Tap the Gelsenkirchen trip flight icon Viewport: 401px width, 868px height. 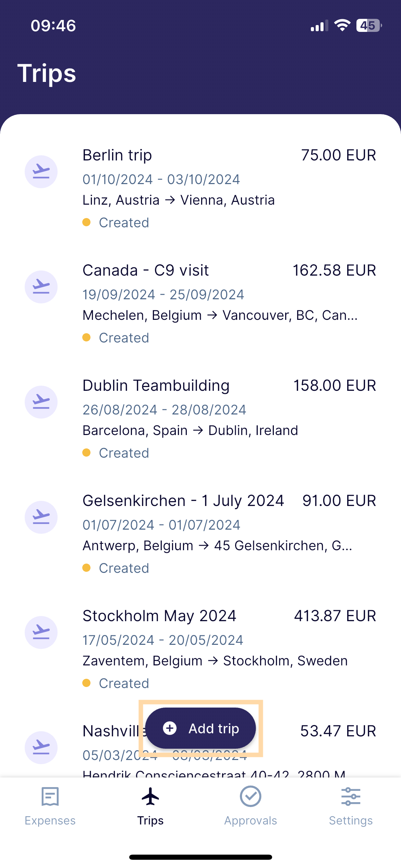(x=41, y=517)
